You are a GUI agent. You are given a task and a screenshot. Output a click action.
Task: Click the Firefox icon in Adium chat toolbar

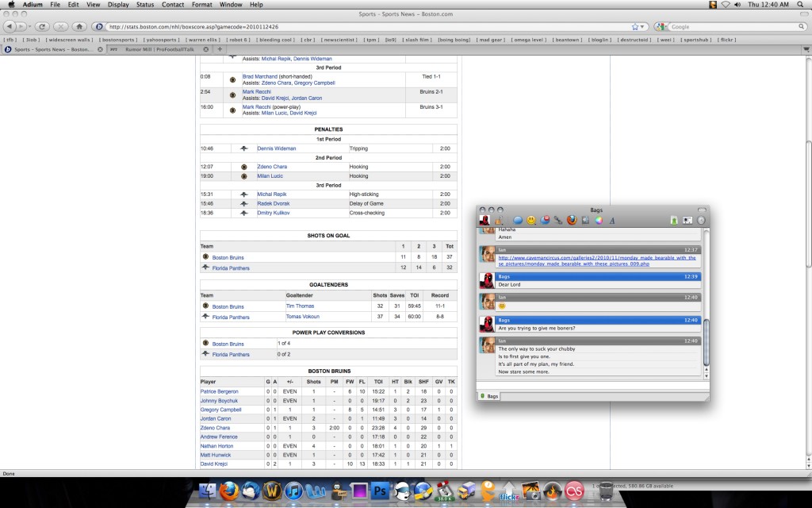pyautogui.click(x=572, y=221)
